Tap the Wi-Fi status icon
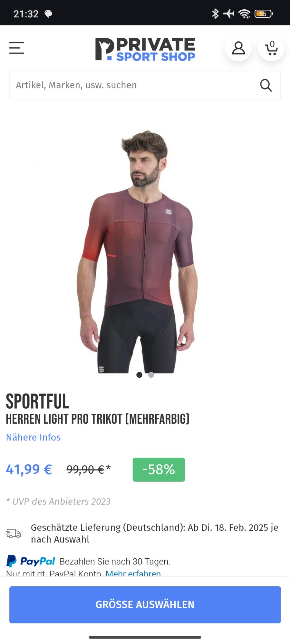This screenshot has height=644, width=290. point(244,14)
